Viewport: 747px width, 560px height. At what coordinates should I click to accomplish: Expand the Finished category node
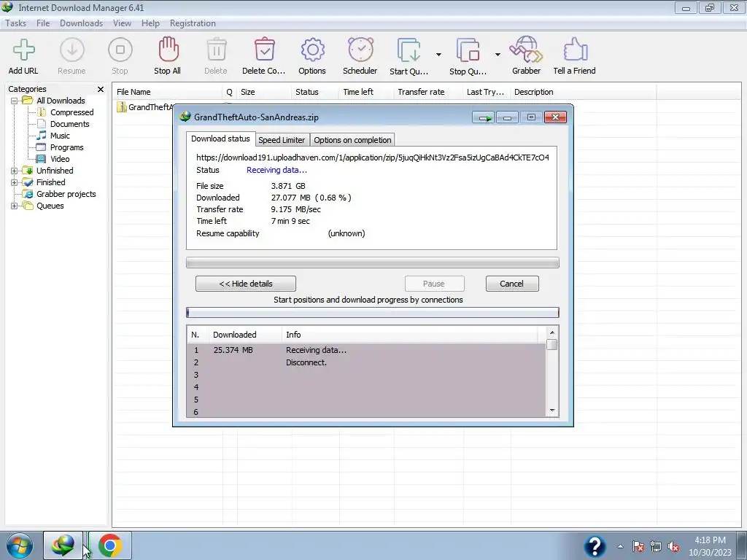coord(15,182)
